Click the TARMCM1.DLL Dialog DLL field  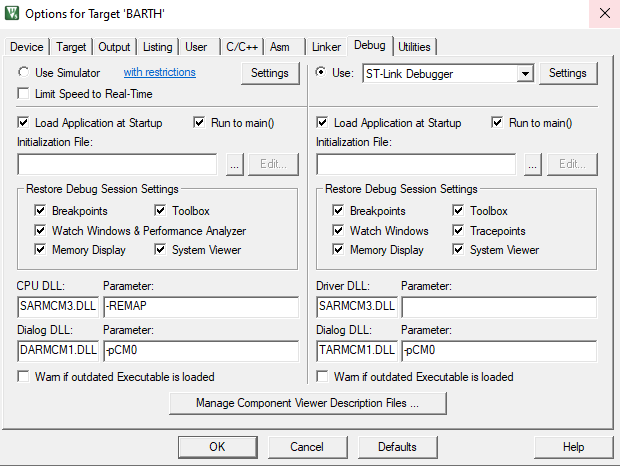click(x=357, y=351)
